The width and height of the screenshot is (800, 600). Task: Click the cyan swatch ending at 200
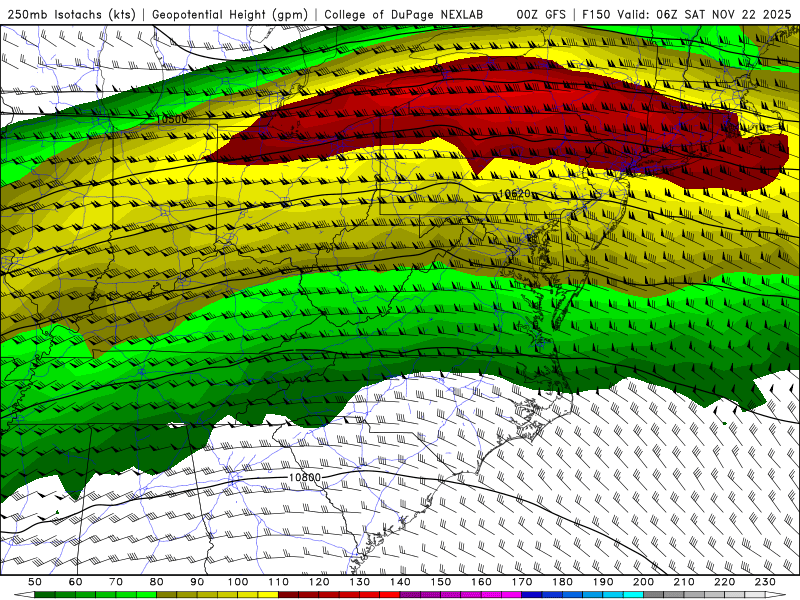coord(633,595)
